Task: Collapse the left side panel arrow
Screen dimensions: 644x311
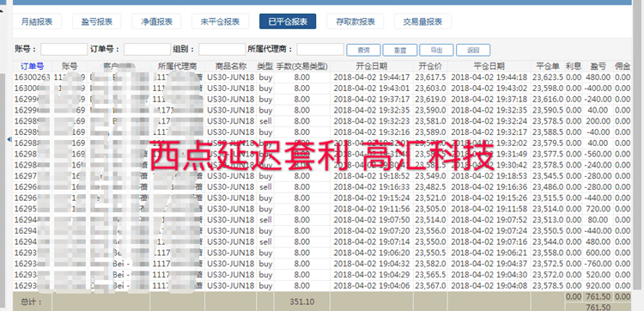Action: tap(9, 140)
